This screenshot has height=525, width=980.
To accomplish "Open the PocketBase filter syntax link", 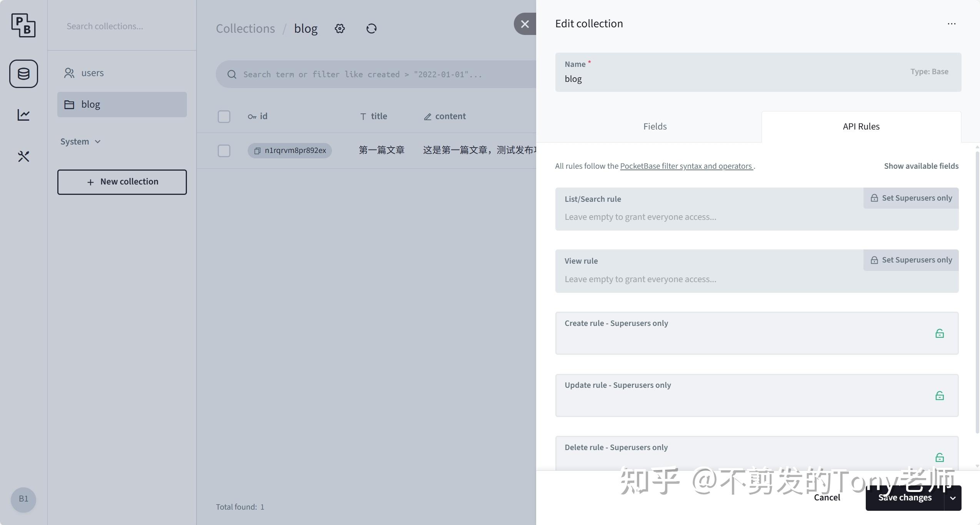I will (x=686, y=166).
